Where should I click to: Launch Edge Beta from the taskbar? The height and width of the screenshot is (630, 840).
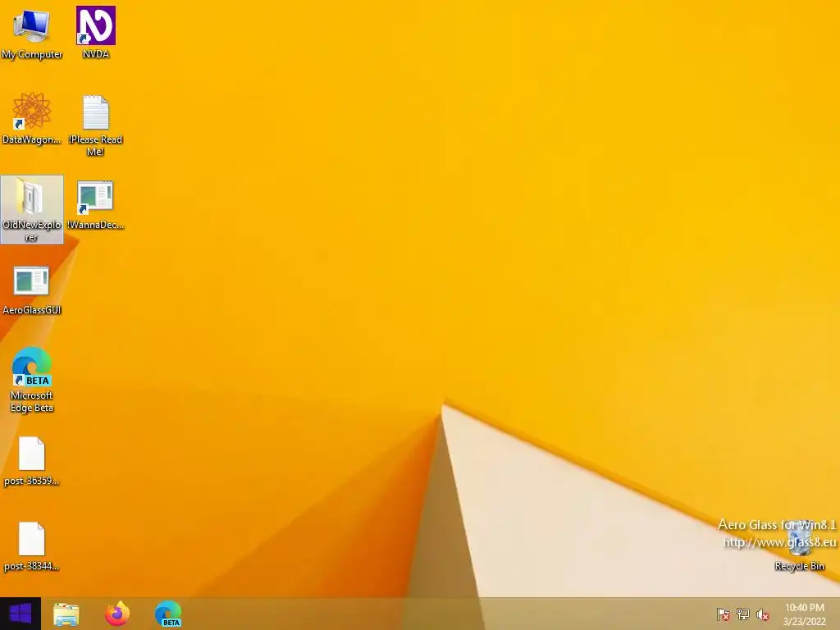168,614
